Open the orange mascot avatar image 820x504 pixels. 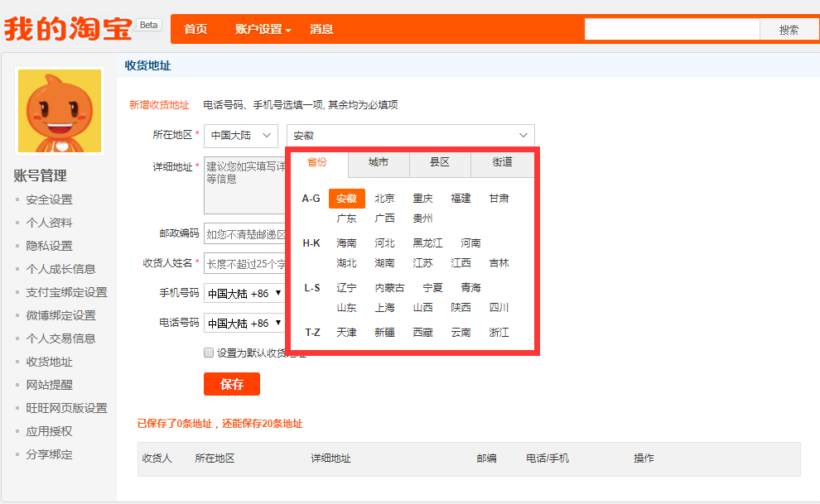coord(60,111)
